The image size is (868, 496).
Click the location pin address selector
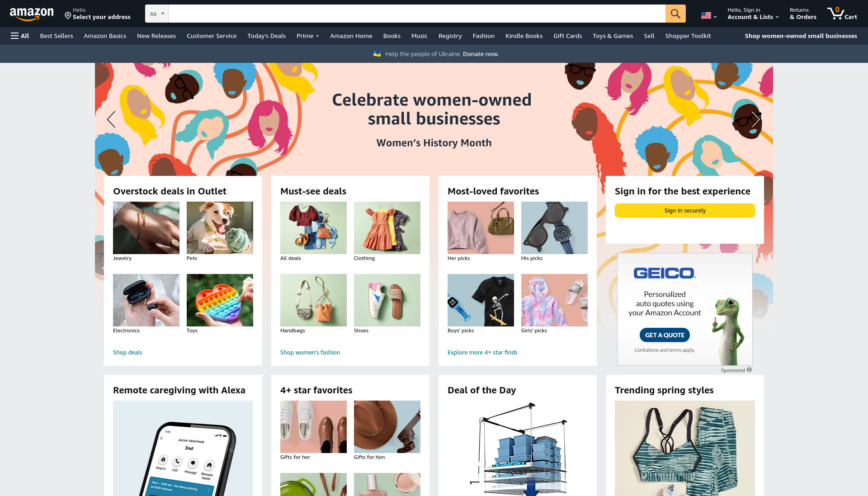click(x=98, y=14)
